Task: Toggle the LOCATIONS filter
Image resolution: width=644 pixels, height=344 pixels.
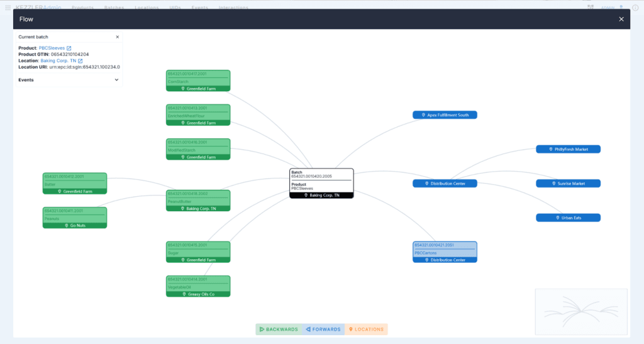Action: click(x=366, y=330)
